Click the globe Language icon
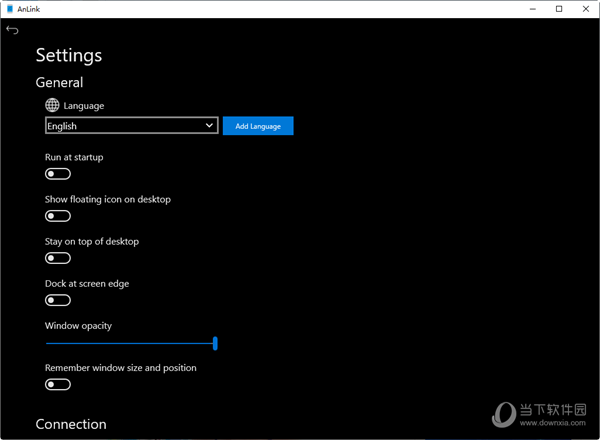The height and width of the screenshot is (440, 600). [x=52, y=105]
